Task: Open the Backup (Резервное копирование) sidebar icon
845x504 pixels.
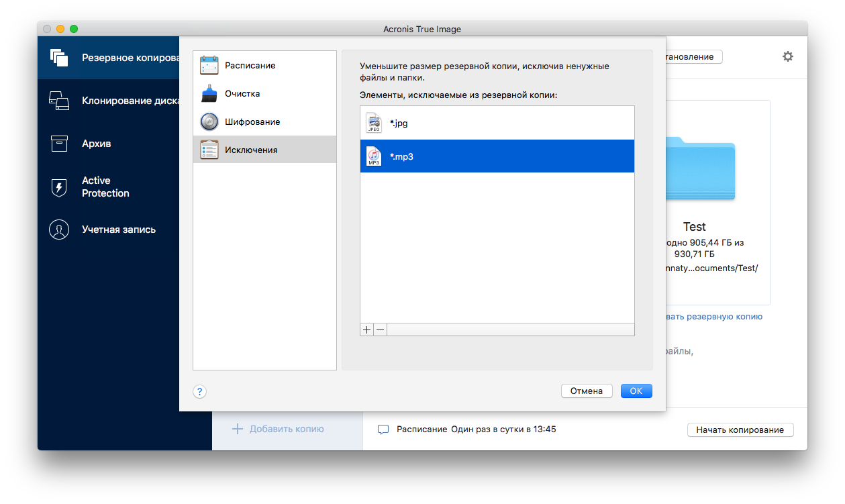Action: tap(59, 58)
